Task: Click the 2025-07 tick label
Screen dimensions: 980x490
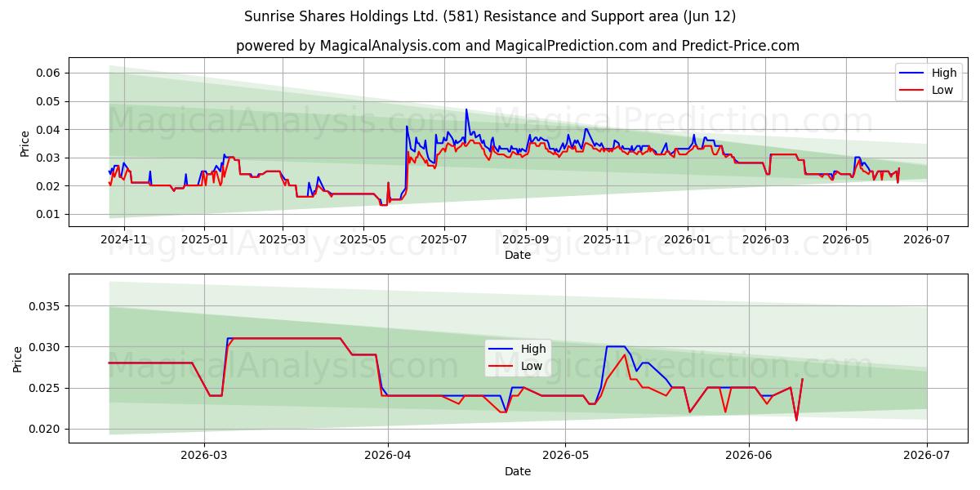Action: click(443, 240)
